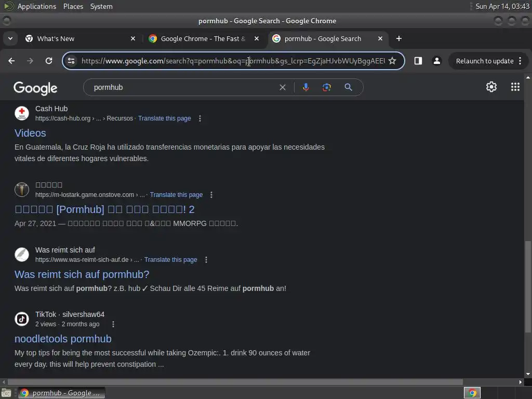View site information icon in address bar
Image resolution: width=532 pixels, height=399 pixels.
point(71,61)
